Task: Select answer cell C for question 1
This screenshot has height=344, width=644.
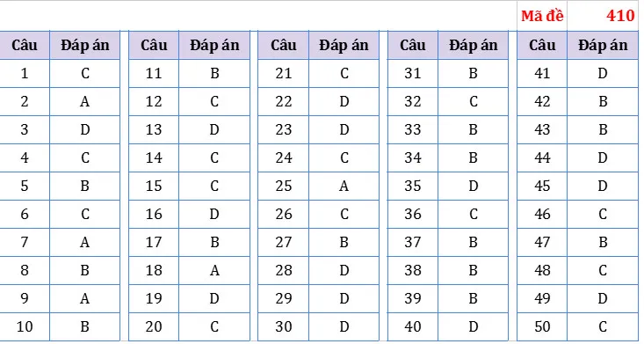Action: 84,73
